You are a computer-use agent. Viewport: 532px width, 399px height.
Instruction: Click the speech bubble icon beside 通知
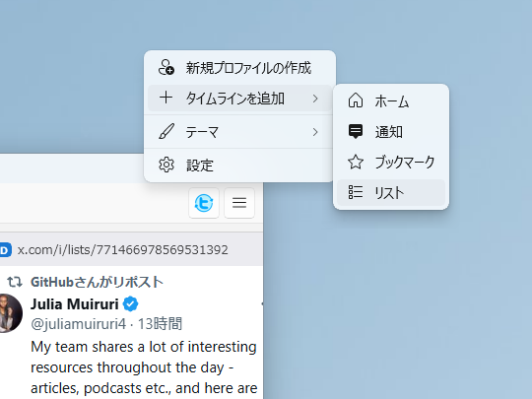tap(356, 131)
